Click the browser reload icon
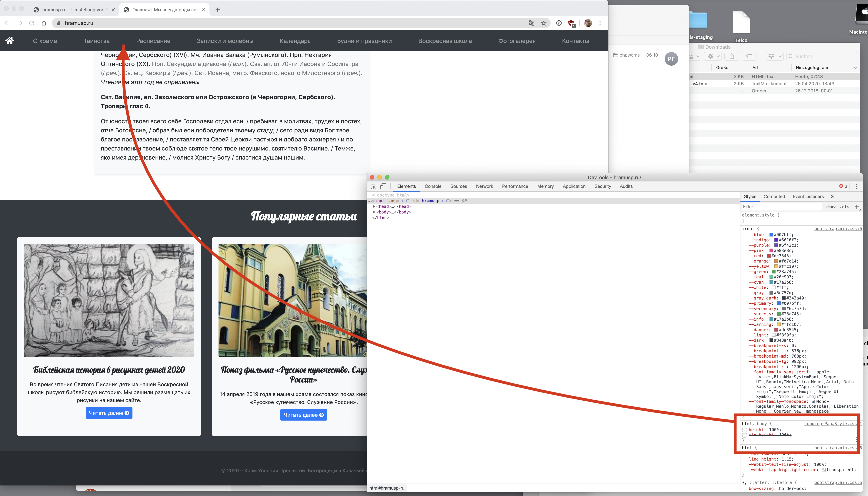This screenshot has height=496, width=868. [x=32, y=23]
